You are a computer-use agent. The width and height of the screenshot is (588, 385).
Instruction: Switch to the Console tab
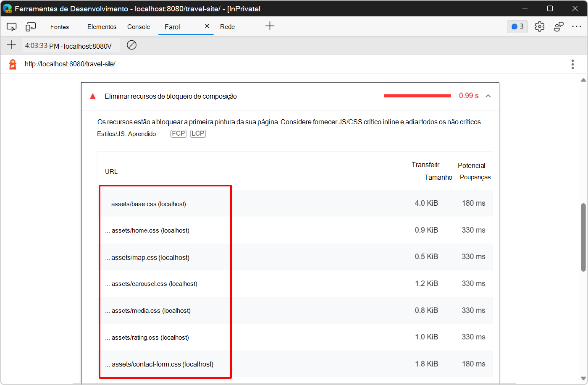pyautogui.click(x=139, y=26)
